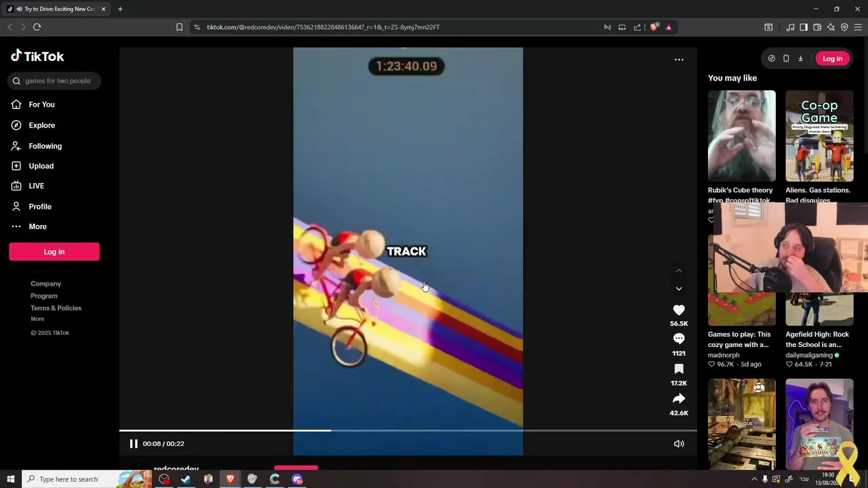Screen dimensions: 868x488
Task: Open a new browser tab
Action: [120, 9]
